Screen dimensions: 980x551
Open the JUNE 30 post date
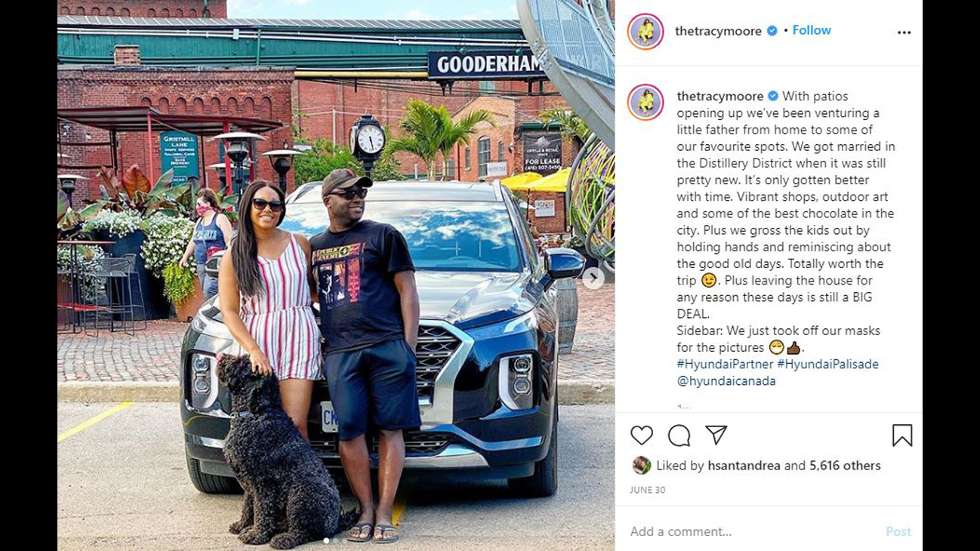click(x=648, y=490)
